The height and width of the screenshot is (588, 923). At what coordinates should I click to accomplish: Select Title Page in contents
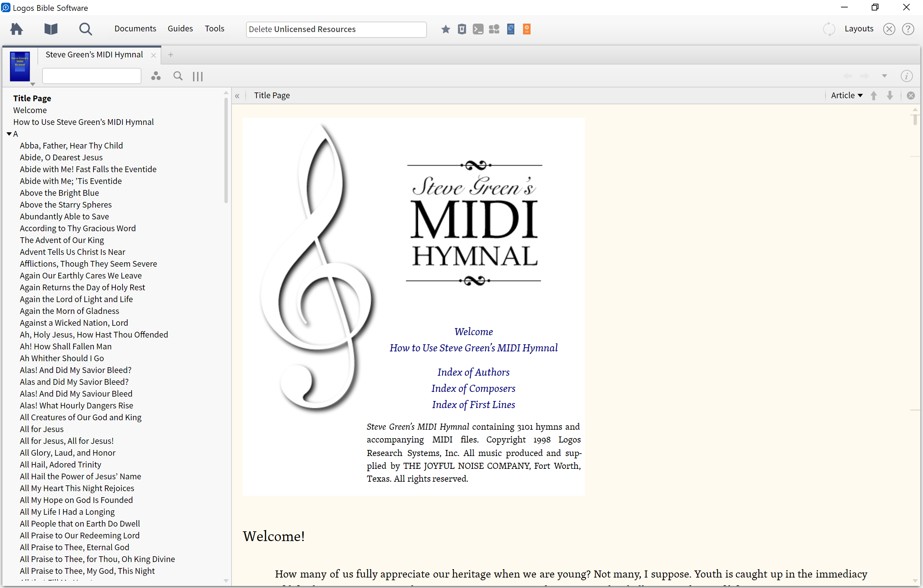tap(32, 99)
